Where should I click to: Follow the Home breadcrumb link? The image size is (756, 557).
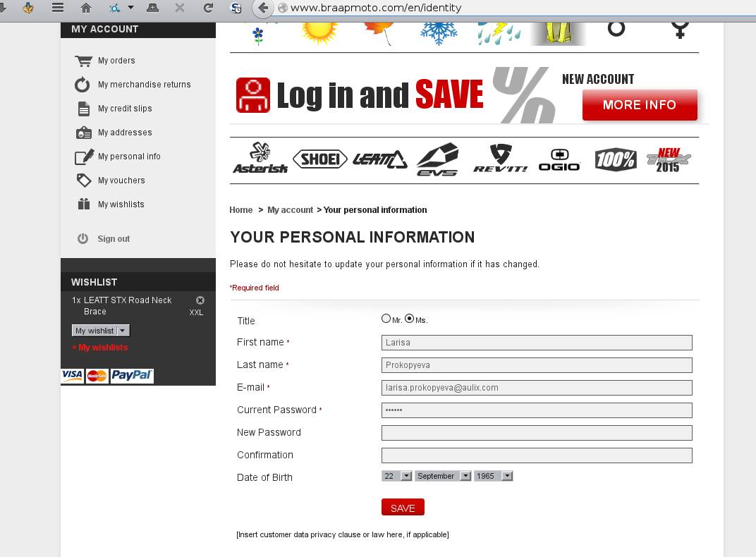(240, 210)
